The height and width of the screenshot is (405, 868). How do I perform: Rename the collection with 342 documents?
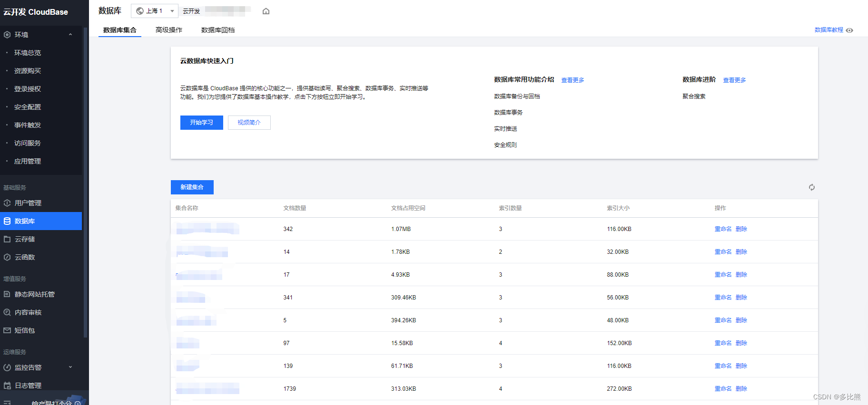[x=723, y=229]
